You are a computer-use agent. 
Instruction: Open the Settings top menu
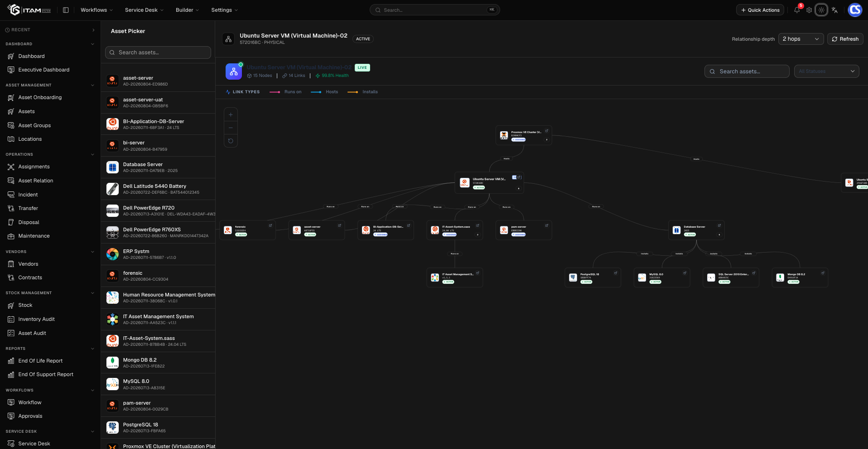tap(224, 10)
